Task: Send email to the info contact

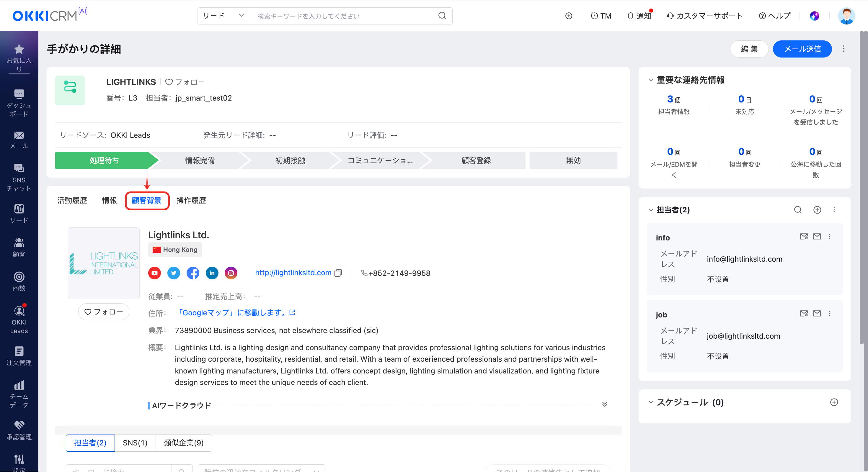Action: click(x=817, y=236)
